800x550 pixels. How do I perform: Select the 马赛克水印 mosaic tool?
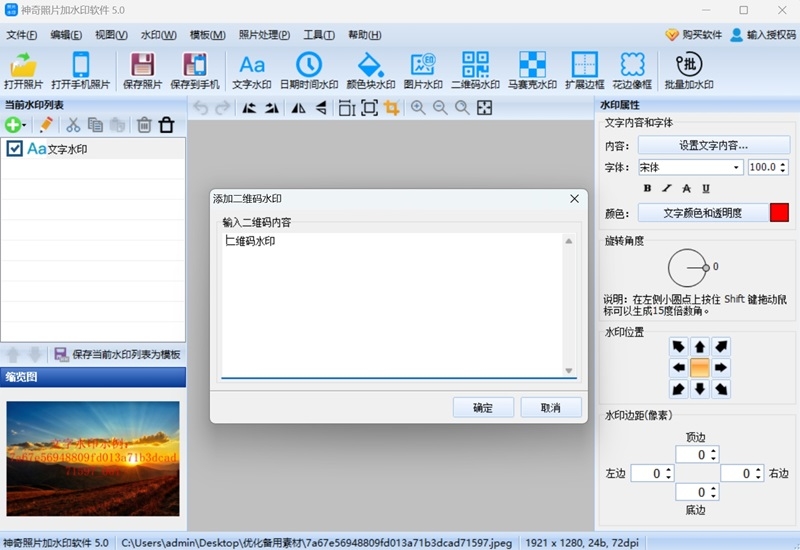[x=532, y=71]
